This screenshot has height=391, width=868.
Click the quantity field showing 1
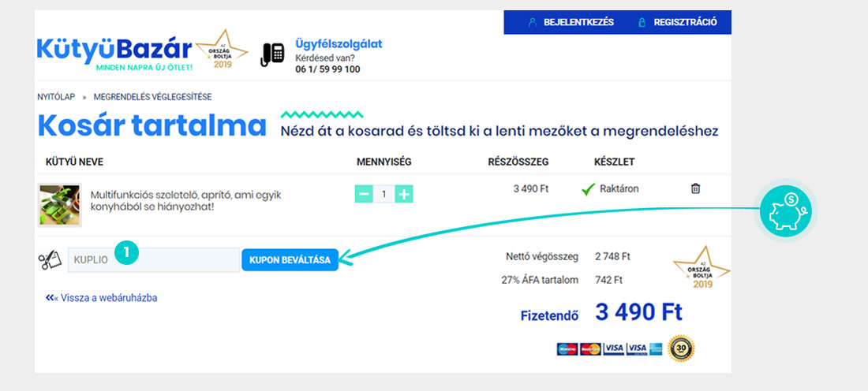tap(384, 194)
